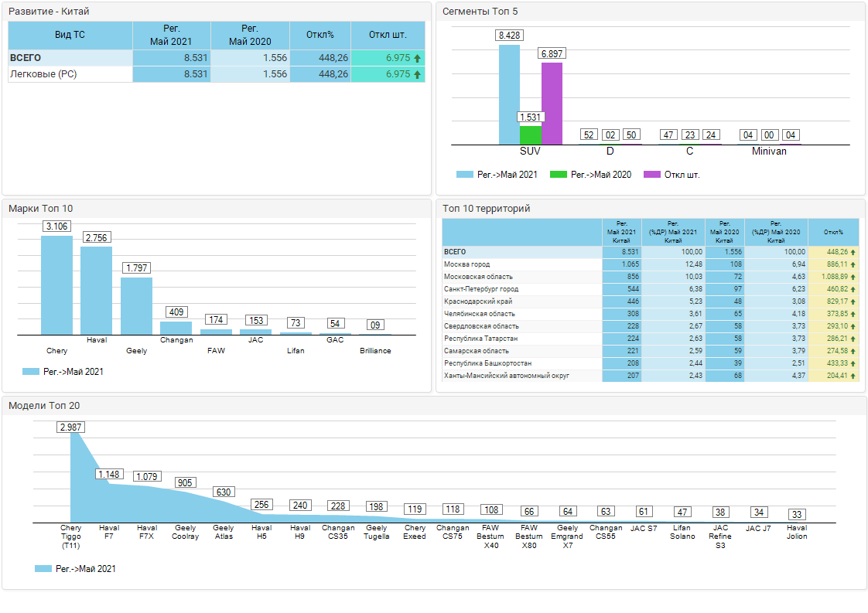Select the Geely bar labeled 1.797
Image resolution: width=868 pixels, height=613 pixels.
click(x=137, y=306)
